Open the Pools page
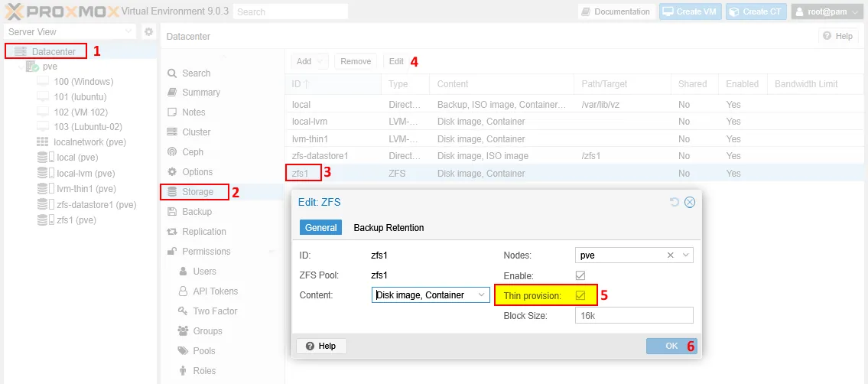 click(204, 351)
